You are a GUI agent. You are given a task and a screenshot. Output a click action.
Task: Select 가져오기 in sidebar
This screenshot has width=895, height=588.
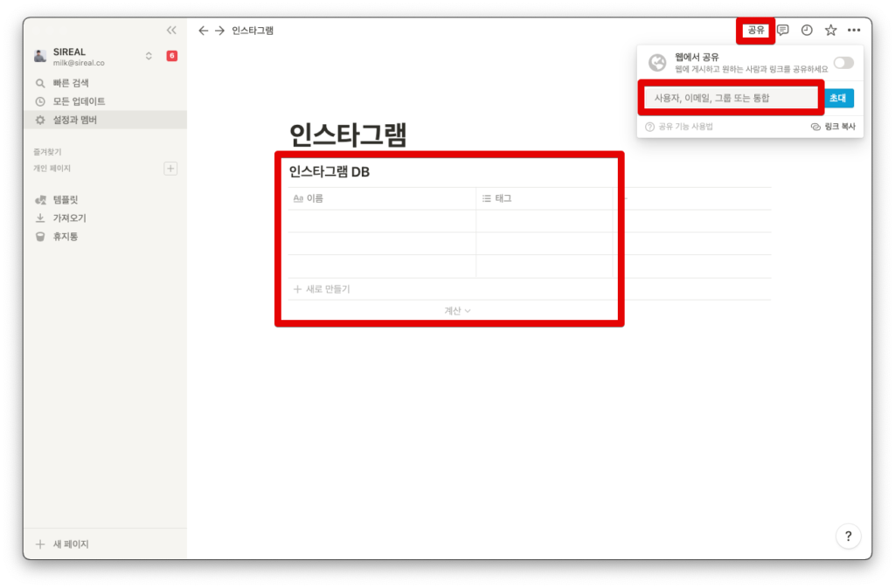click(105, 218)
